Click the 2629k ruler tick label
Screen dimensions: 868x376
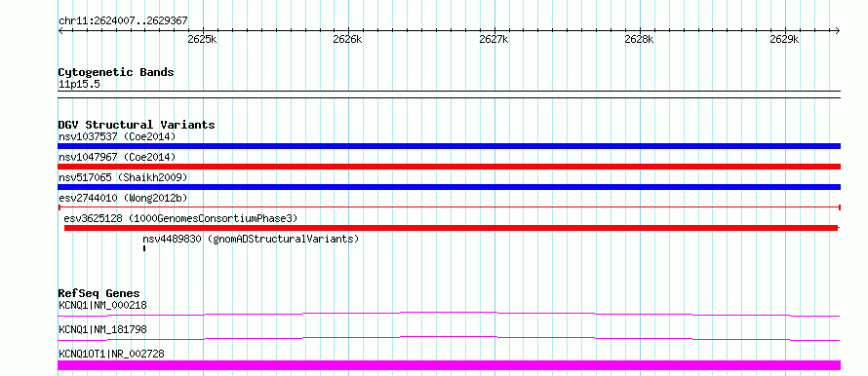click(785, 40)
